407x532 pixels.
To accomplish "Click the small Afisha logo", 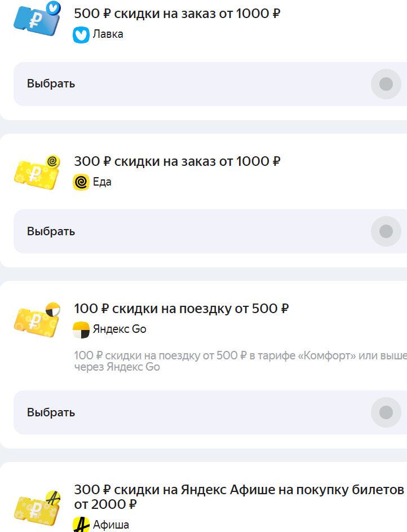I will point(81,525).
